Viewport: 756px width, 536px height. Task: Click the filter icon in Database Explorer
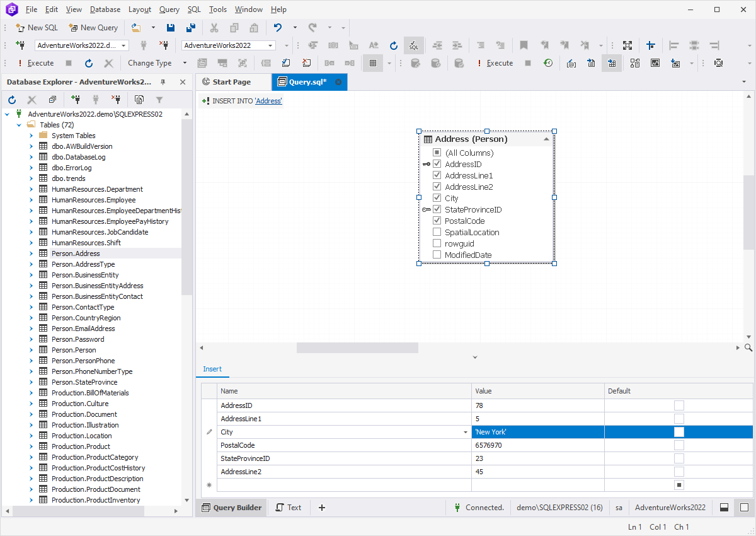pos(159,100)
